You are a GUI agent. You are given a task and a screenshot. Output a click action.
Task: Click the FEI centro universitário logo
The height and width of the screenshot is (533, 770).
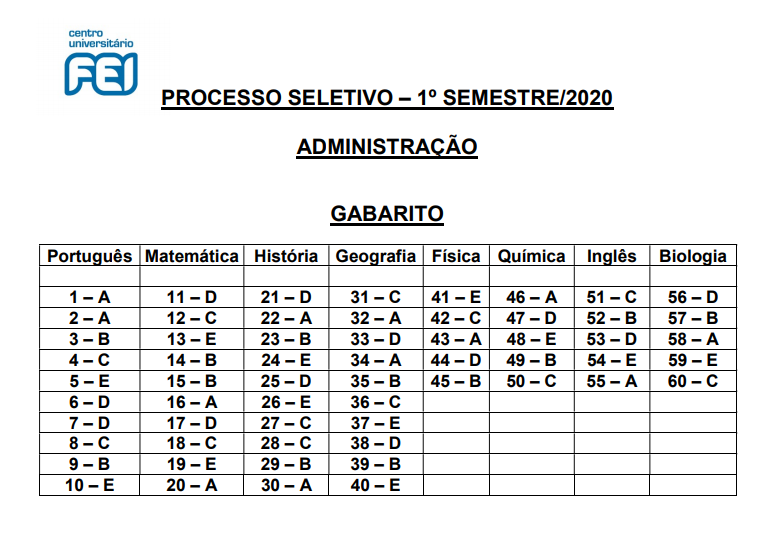pyautogui.click(x=101, y=62)
